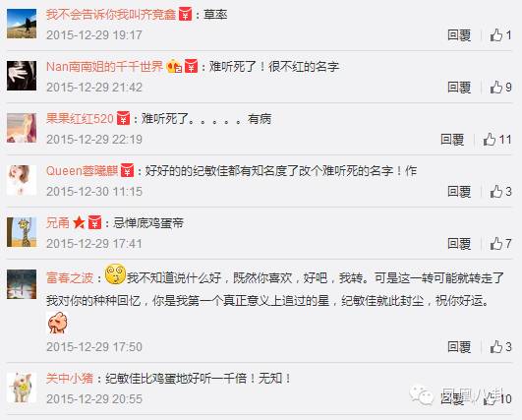Click pig avatar of 关中小猪
This screenshot has height=420, width=522.
click(x=22, y=388)
